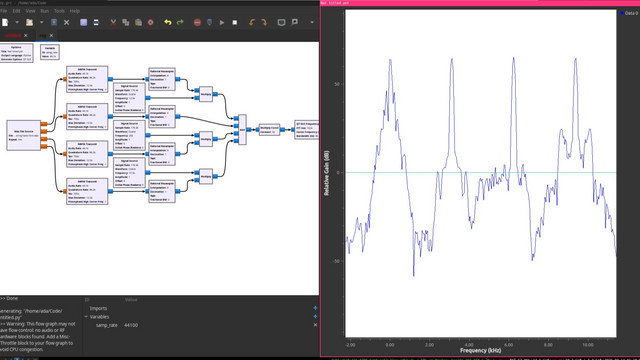Click the Value column header

131,300
